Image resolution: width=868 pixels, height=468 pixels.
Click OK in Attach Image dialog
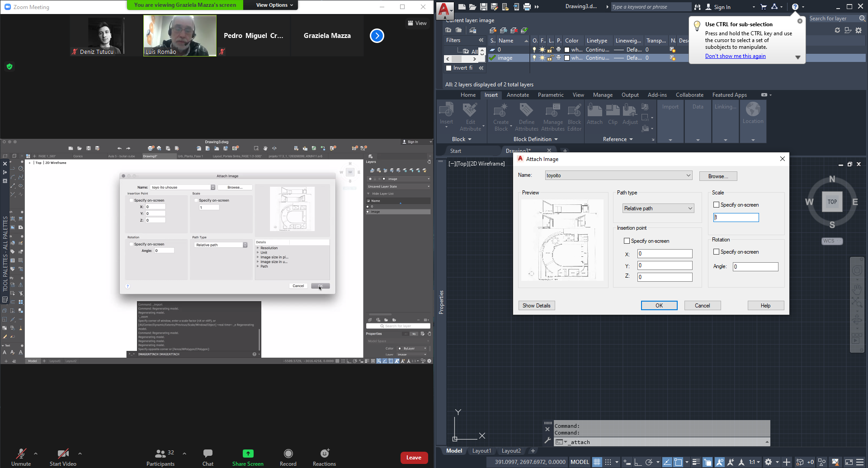[x=659, y=306]
